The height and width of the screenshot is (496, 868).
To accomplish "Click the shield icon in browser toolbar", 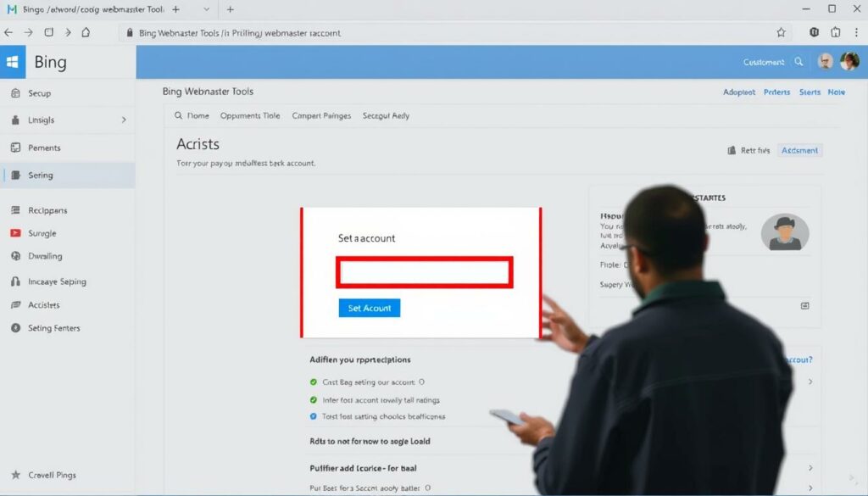I will point(815,32).
